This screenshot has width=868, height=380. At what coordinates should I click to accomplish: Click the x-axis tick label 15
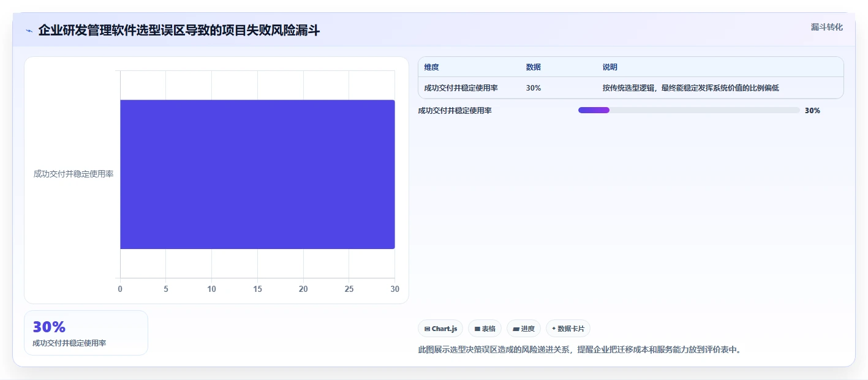pyautogui.click(x=257, y=289)
